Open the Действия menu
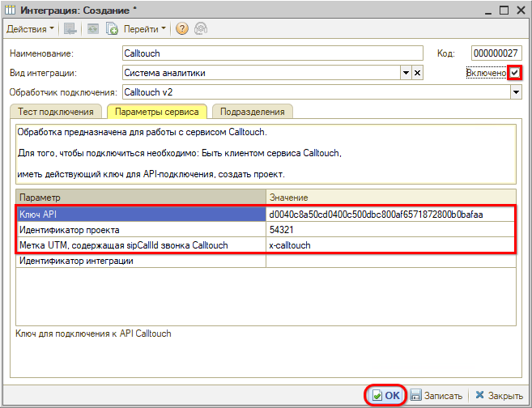Screen dimensions: 532x408 click(30, 29)
